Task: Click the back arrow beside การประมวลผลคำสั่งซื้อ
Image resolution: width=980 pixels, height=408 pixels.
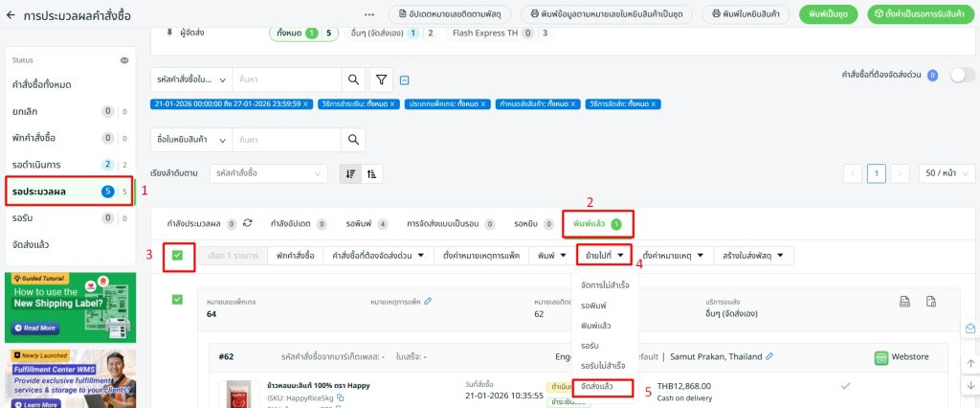Action: tap(11, 16)
